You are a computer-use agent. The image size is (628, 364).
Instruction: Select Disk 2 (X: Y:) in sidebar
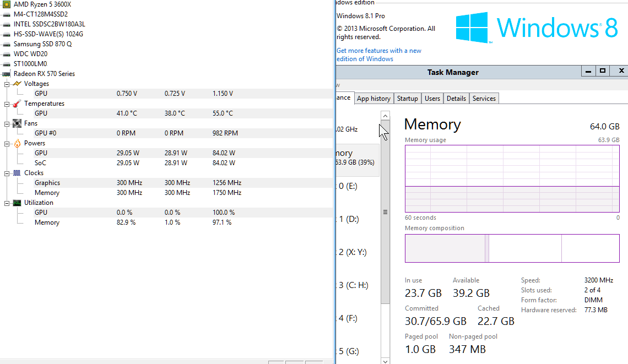point(358,252)
